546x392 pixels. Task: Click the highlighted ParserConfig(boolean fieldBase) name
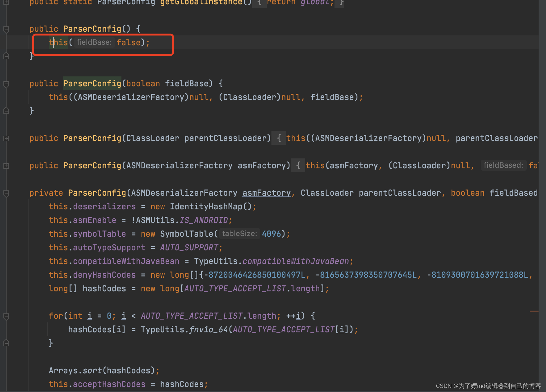pos(92,84)
